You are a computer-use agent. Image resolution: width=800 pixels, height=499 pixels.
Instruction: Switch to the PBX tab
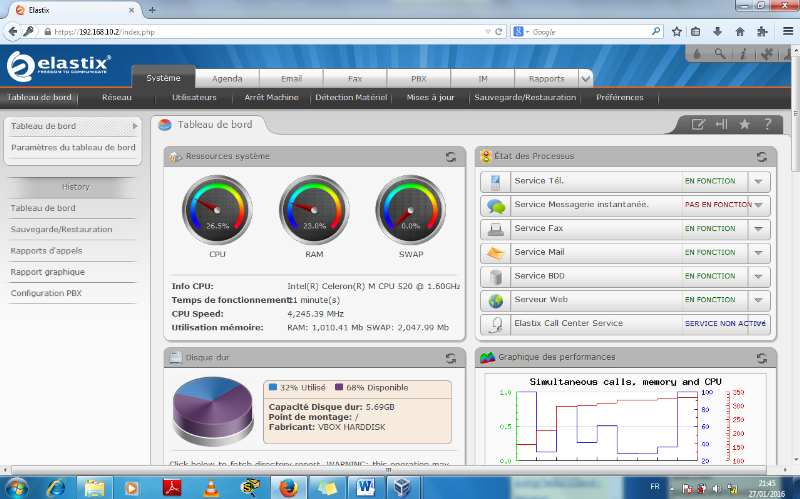point(419,78)
